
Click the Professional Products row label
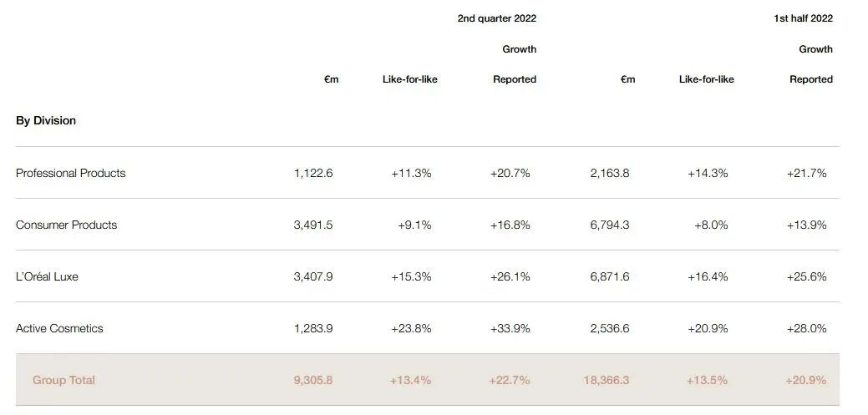(x=70, y=173)
